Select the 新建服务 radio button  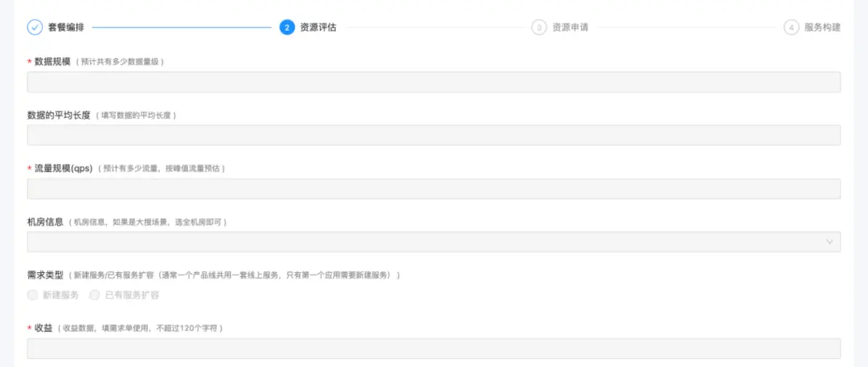pyautogui.click(x=33, y=295)
